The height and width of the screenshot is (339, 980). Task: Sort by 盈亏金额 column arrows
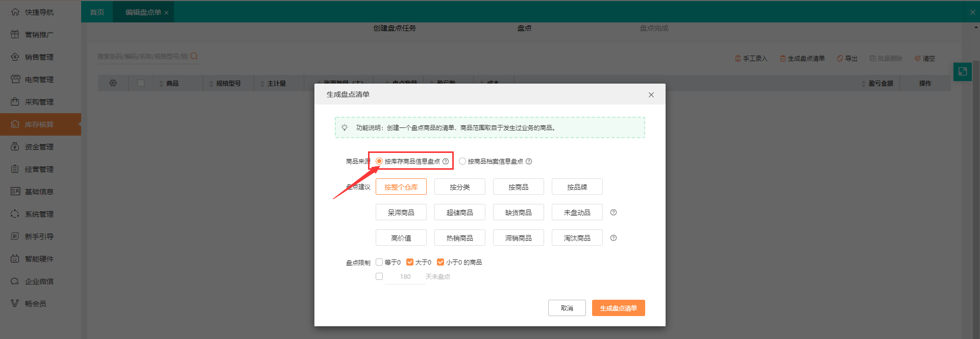(864, 84)
